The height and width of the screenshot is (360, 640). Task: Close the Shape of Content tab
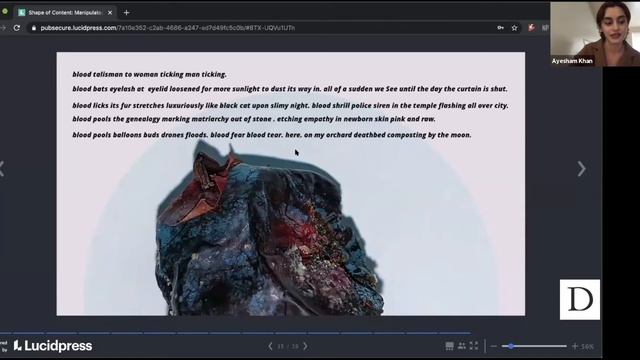pos(110,13)
